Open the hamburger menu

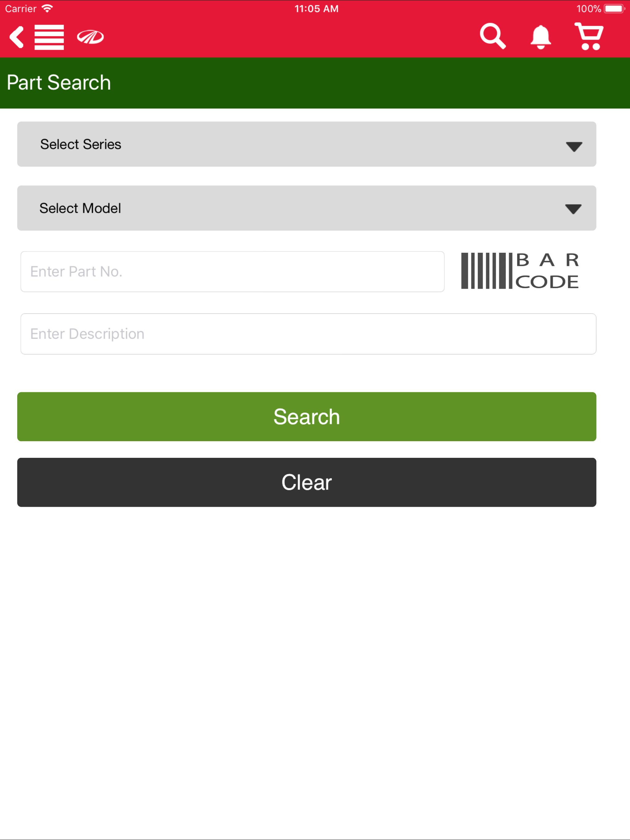[x=49, y=37]
